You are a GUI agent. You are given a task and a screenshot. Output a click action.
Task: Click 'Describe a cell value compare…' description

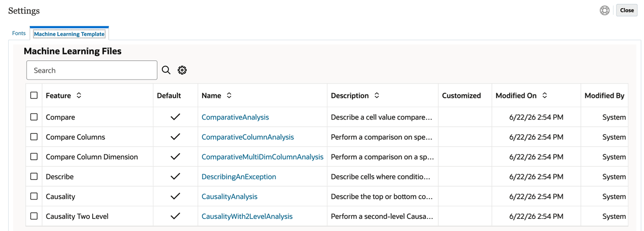pos(381,117)
